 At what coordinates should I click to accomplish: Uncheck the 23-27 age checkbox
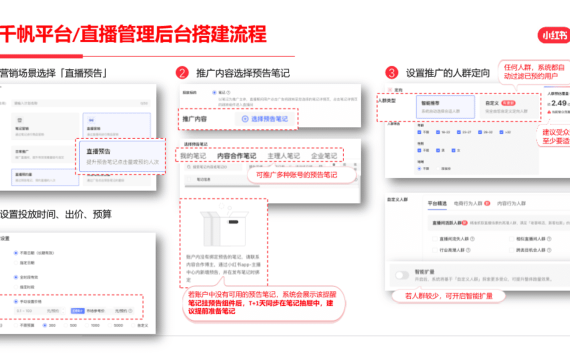(x=459, y=132)
